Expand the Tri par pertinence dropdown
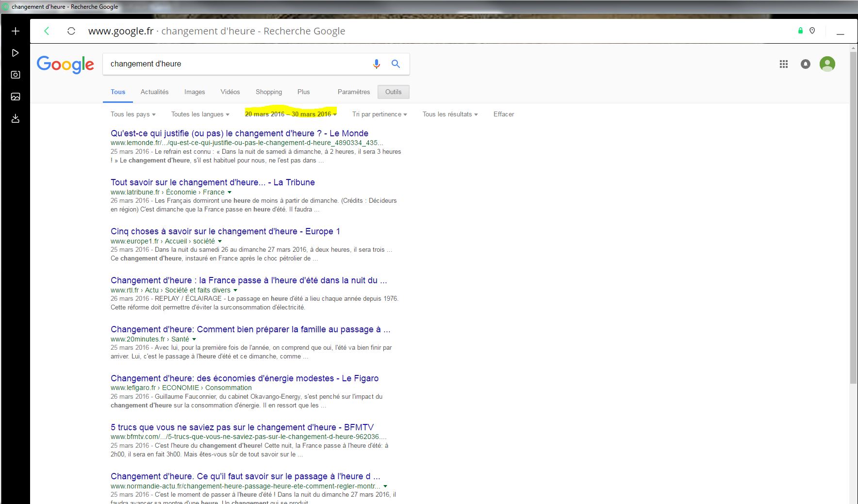 click(379, 114)
